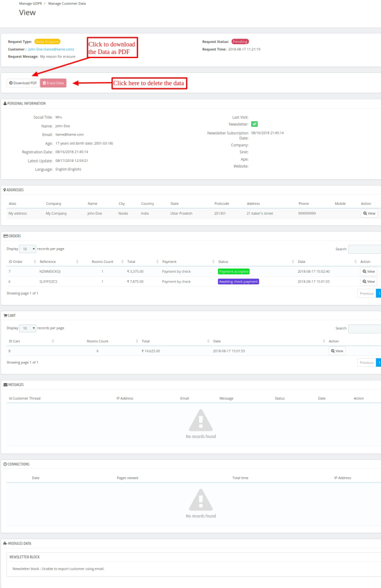Click the Personal Information user icon
This screenshot has height=588, width=381.
[5, 103]
